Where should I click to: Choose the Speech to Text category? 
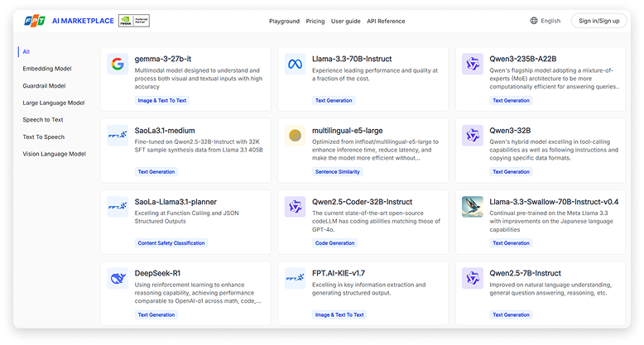pyautogui.click(x=43, y=120)
